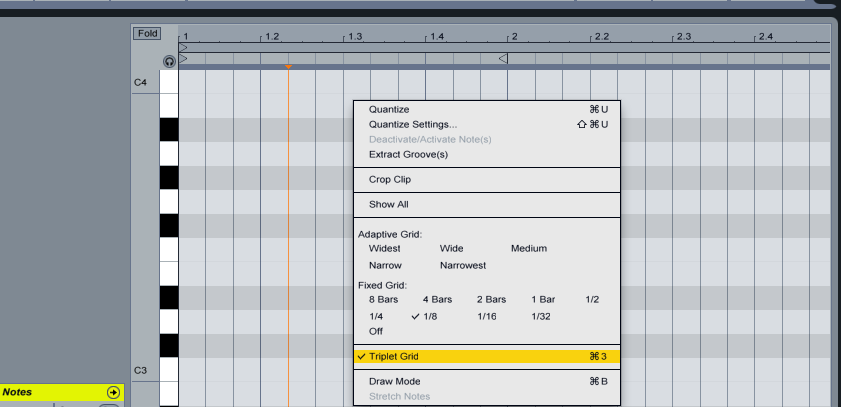
Task: Select 1 Bar fixed grid
Action: (543, 300)
